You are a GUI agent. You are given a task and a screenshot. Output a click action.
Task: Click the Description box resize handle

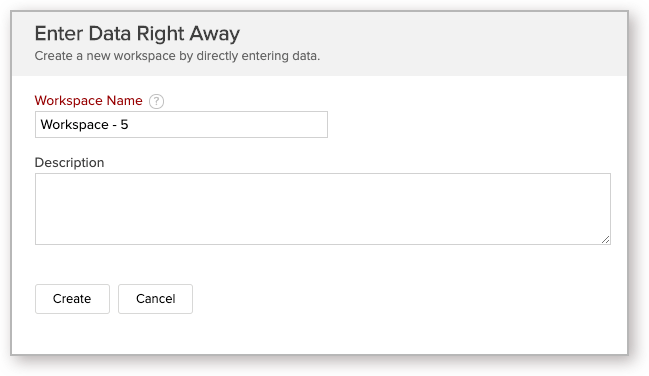pos(606,239)
